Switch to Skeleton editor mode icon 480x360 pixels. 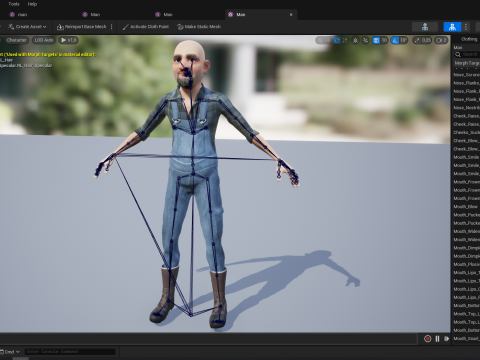click(425, 27)
